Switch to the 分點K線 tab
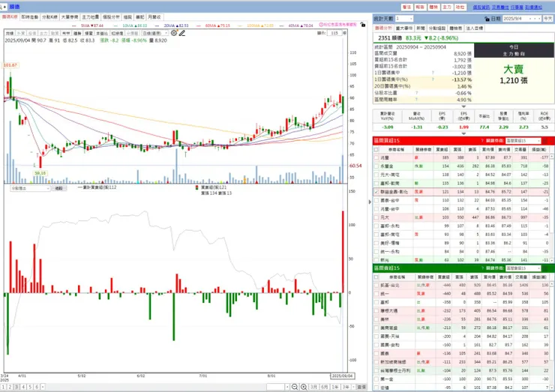Viewport: 555px width, 392px height. tap(49, 17)
